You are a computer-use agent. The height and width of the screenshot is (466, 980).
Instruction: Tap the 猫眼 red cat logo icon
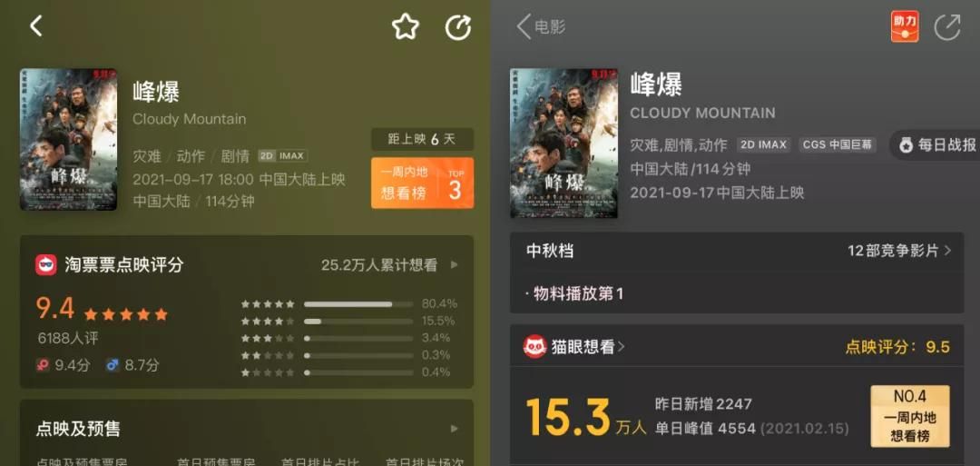[x=535, y=346]
